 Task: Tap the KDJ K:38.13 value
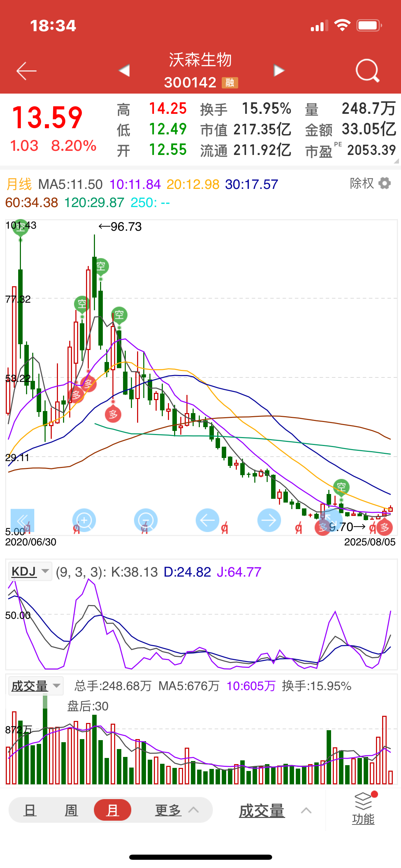pyautogui.click(x=134, y=572)
